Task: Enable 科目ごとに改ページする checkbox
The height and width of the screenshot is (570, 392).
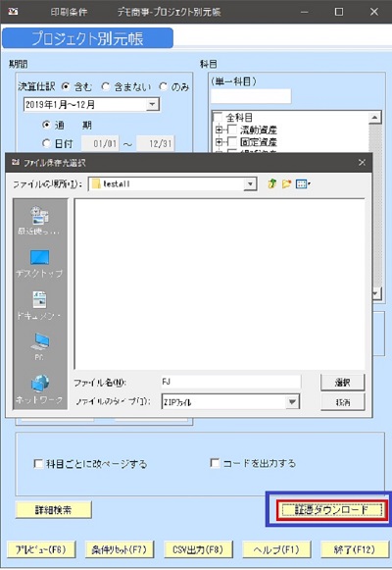Action: point(38,463)
